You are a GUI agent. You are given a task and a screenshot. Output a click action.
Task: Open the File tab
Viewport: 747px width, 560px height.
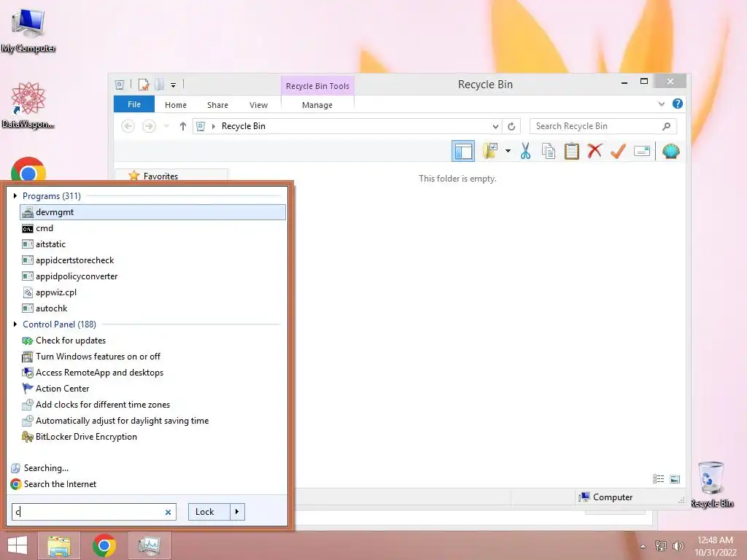point(134,104)
